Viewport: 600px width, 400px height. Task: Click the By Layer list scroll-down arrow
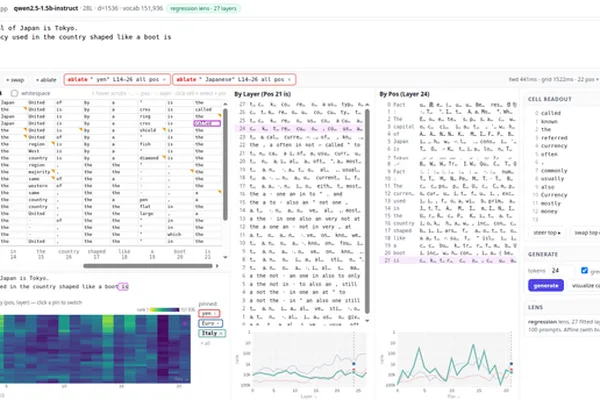pyautogui.click(x=367, y=321)
